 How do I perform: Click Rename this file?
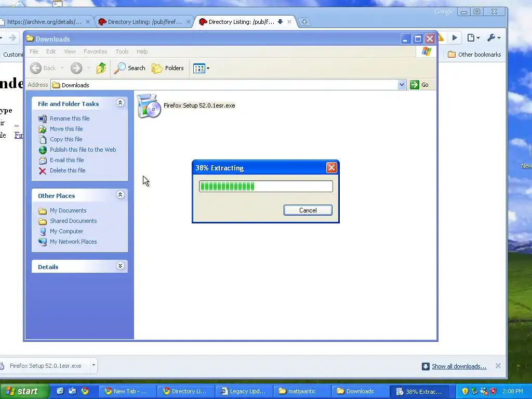70,118
